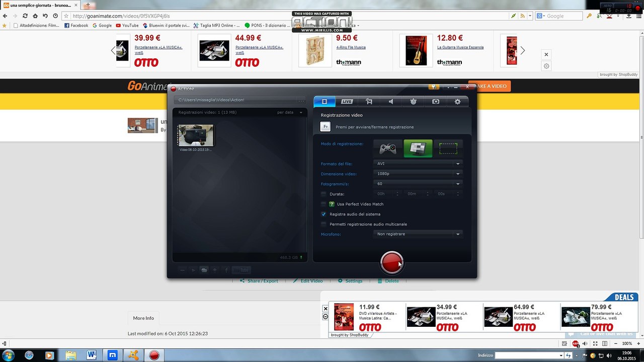Click the Google search box in browser
Screen dimensions: 644x362
(x=558, y=16)
